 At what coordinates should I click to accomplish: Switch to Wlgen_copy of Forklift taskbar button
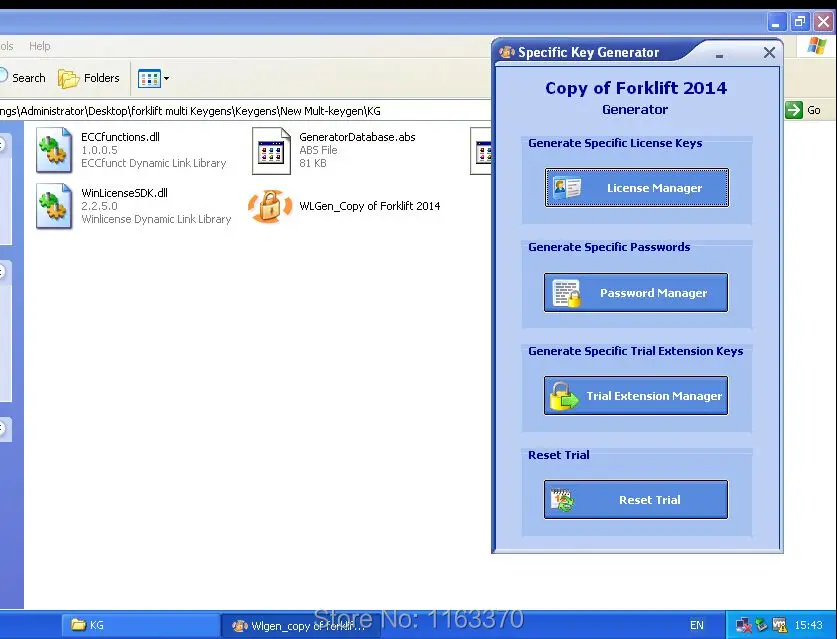click(301, 625)
